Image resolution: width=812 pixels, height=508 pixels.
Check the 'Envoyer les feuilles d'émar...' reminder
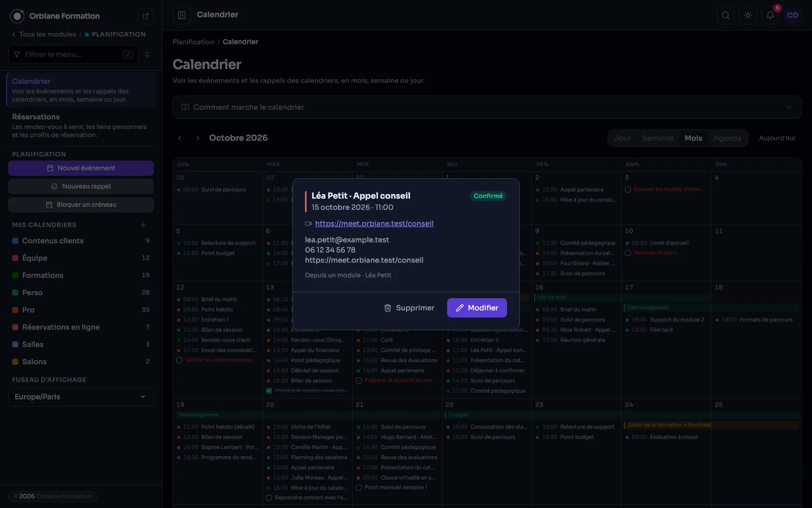(628, 189)
